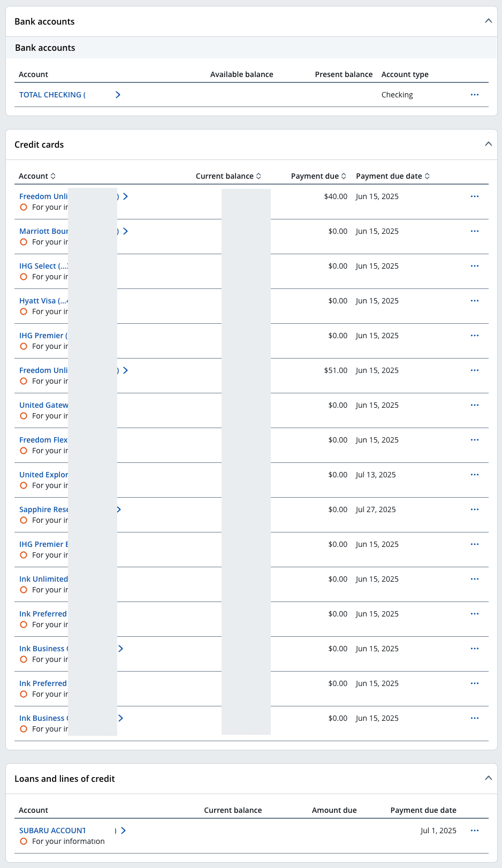Open more options for SUBARU ACCOUNT loan
This screenshot has width=502, height=868.
(474, 831)
